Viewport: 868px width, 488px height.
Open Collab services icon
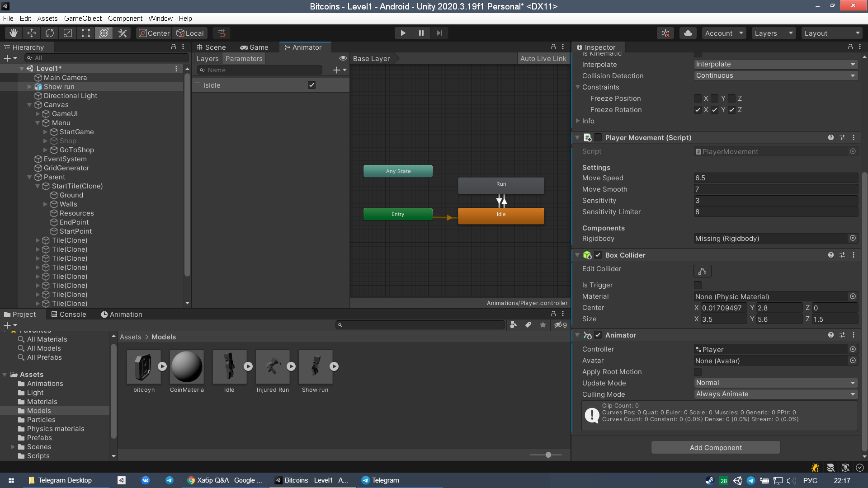click(665, 33)
